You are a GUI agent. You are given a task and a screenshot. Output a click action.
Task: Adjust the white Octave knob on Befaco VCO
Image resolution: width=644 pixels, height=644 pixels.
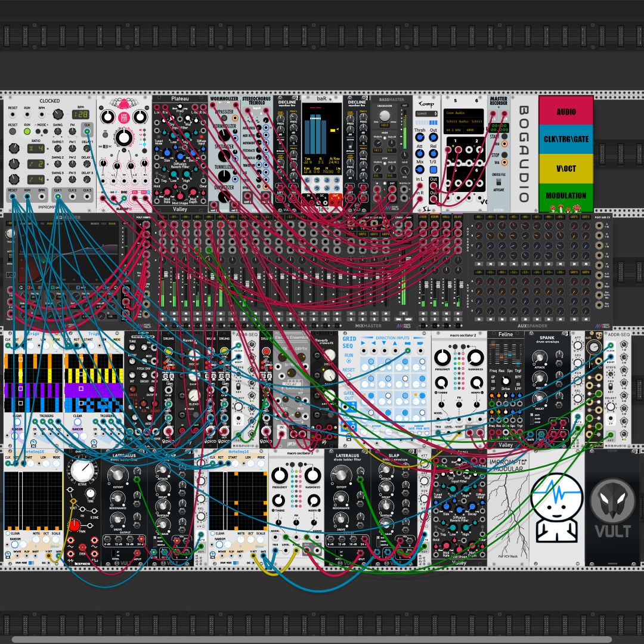click(x=82, y=469)
